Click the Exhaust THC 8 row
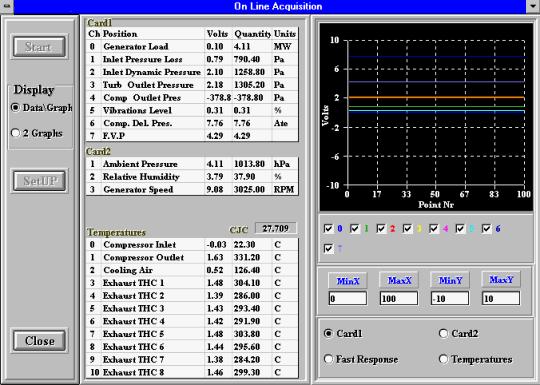Viewport: 540px width, 385px height. 192,372
